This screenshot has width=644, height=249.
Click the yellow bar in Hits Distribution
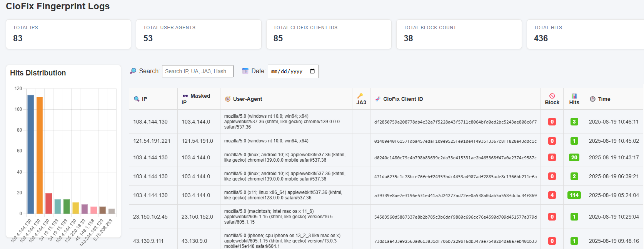coord(75,208)
